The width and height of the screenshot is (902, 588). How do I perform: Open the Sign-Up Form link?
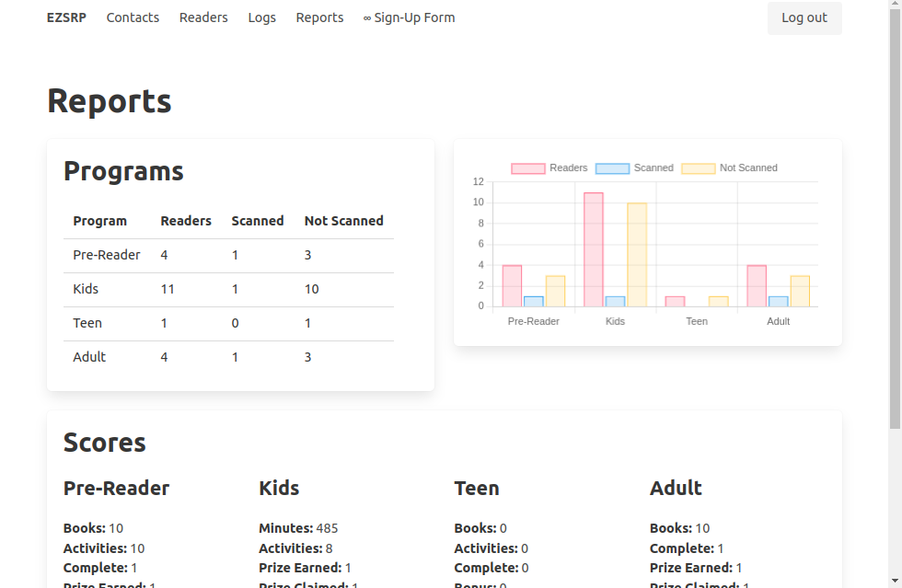(x=409, y=17)
